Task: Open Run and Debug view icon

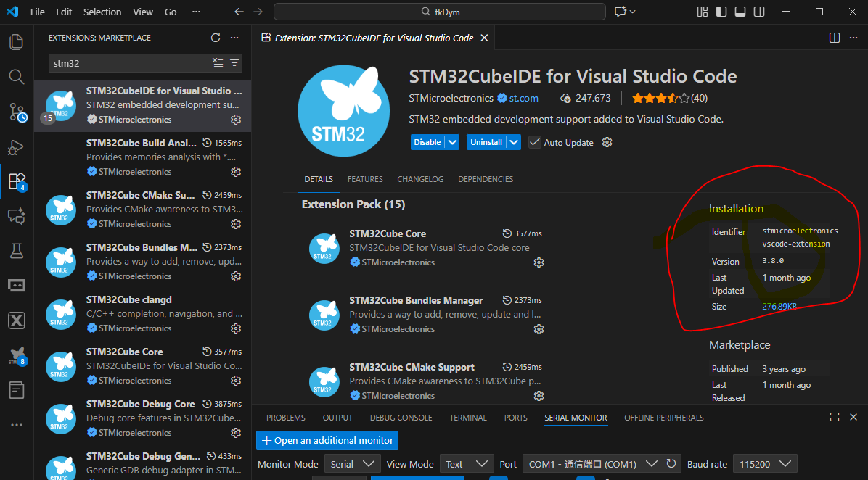Action: [16, 146]
